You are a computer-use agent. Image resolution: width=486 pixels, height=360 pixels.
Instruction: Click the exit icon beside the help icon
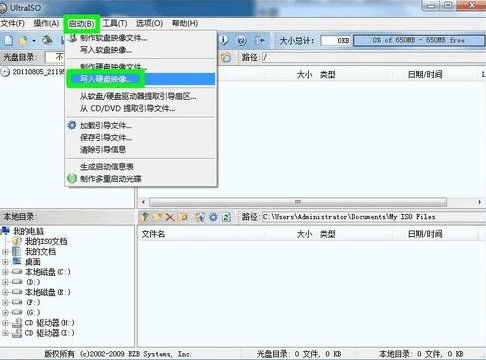point(260,41)
